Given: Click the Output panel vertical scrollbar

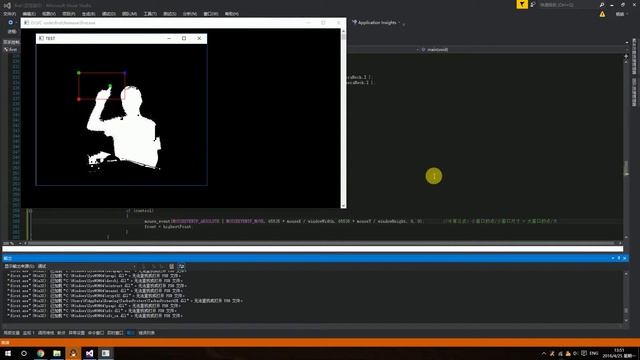Looking at the screenshot, I should tap(626, 297).
